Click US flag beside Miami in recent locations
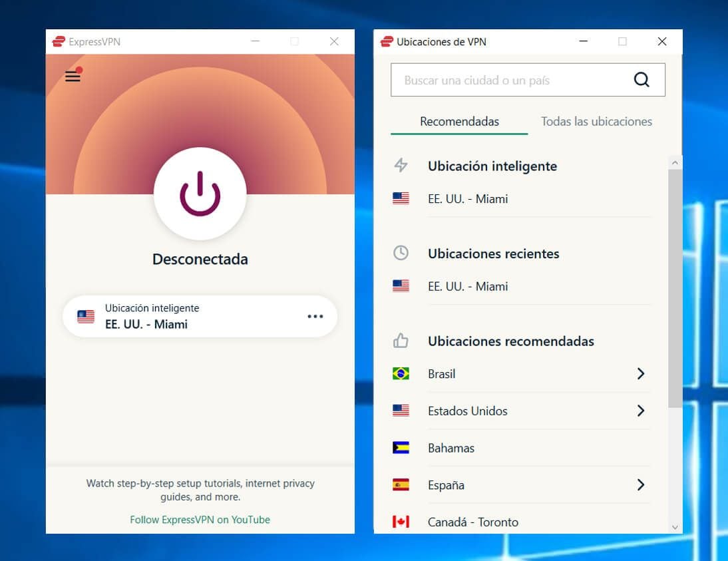 click(x=401, y=286)
